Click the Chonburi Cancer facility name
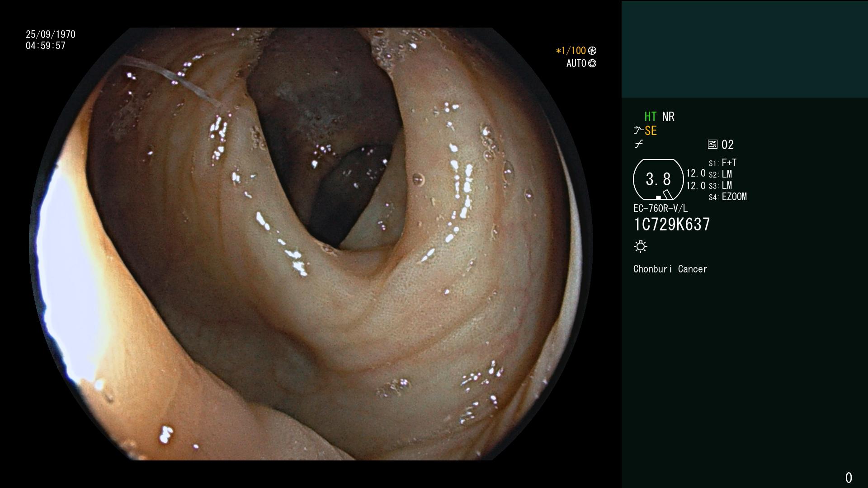 [670, 269]
